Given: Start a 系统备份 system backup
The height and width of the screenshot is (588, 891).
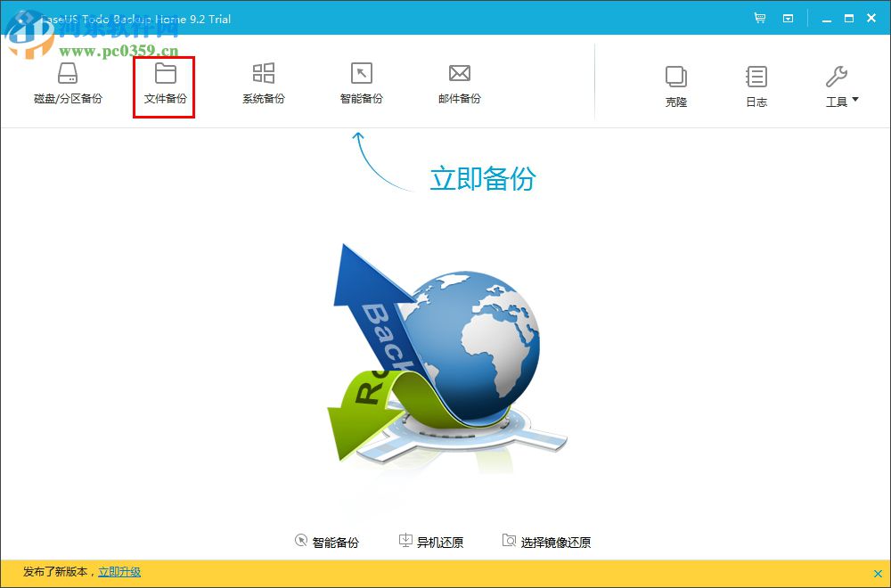Looking at the screenshot, I should pos(262,85).
